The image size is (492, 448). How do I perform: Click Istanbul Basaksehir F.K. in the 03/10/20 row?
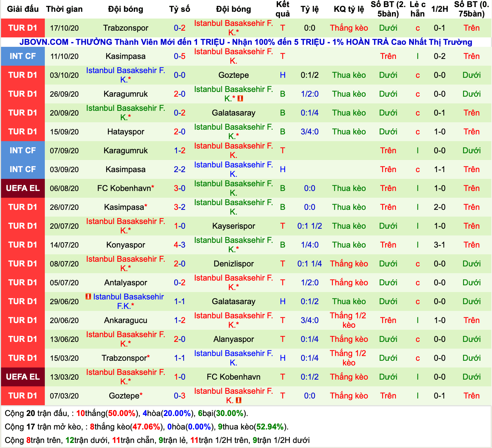[x=126, y=75]
